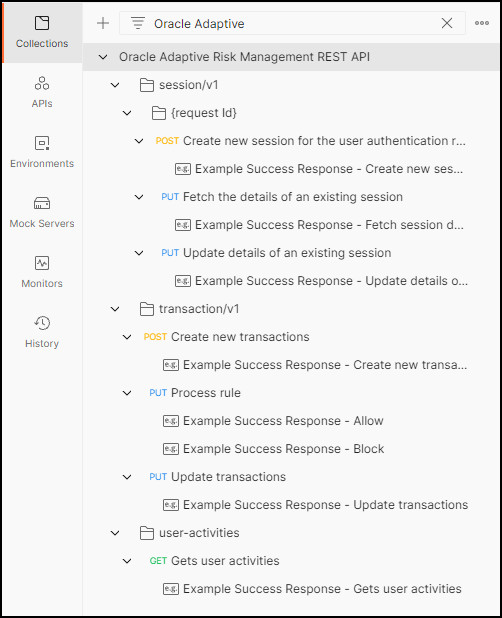This screenshot has width=502, height=618.
Task: Select Oracle Adaptive Risk Management REST API title
Action: pos(244,57)
